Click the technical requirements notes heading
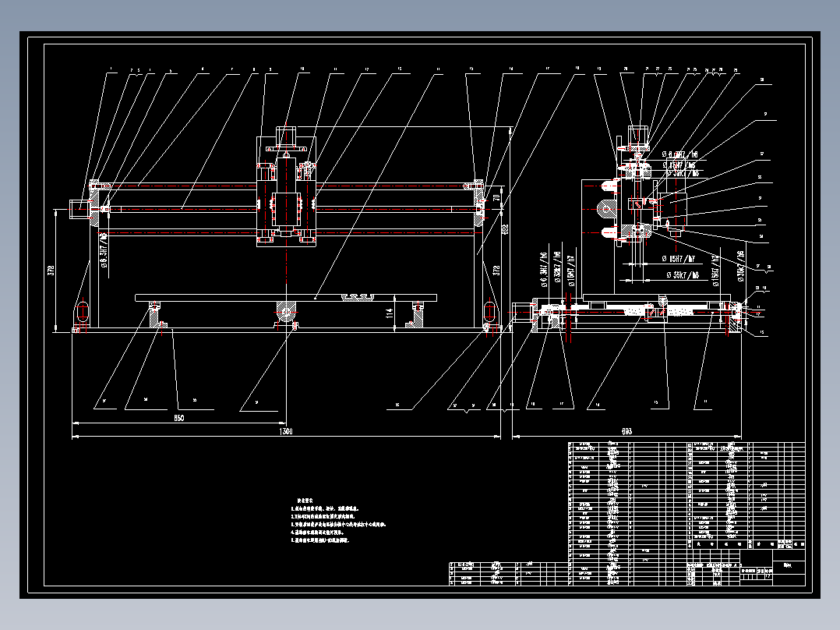The width and height of the screenshot is (840, 630). point(304,501)
